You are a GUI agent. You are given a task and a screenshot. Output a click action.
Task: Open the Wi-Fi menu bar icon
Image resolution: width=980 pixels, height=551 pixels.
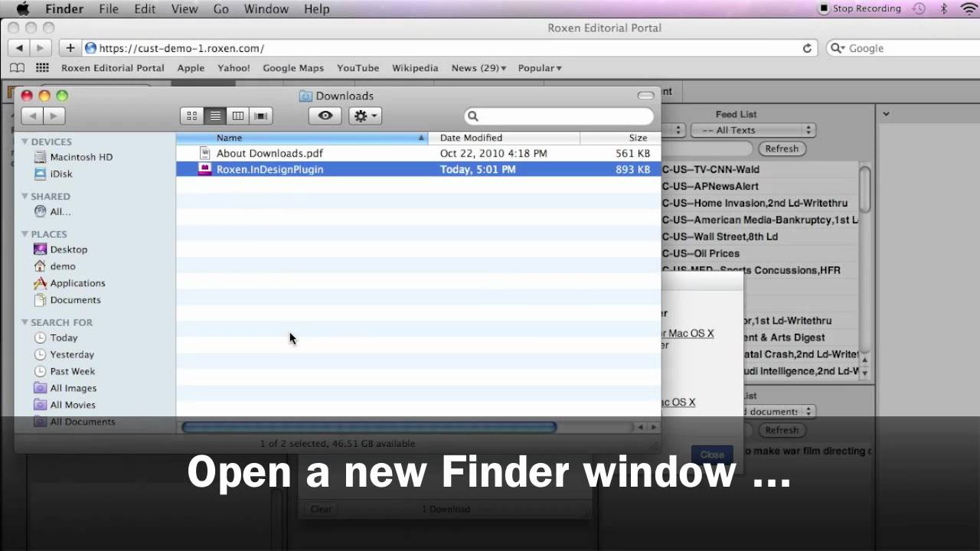click(969, 8)
